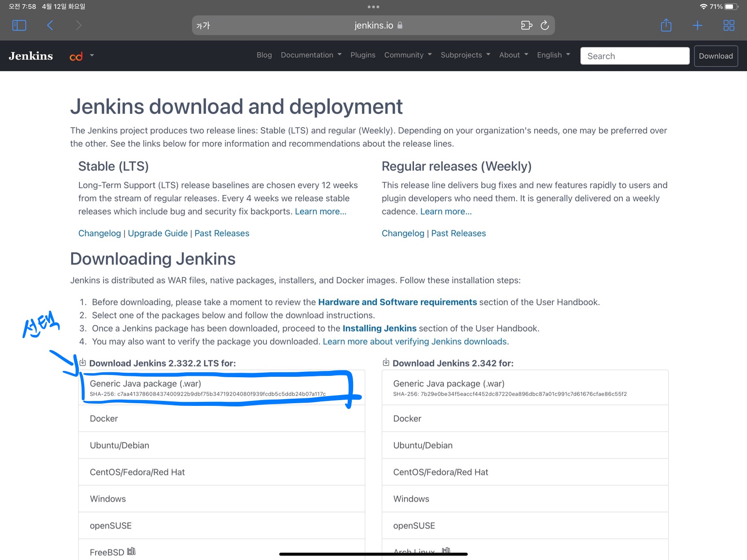
Task: Expand the Documentation menu
Action: coord(311,55)
